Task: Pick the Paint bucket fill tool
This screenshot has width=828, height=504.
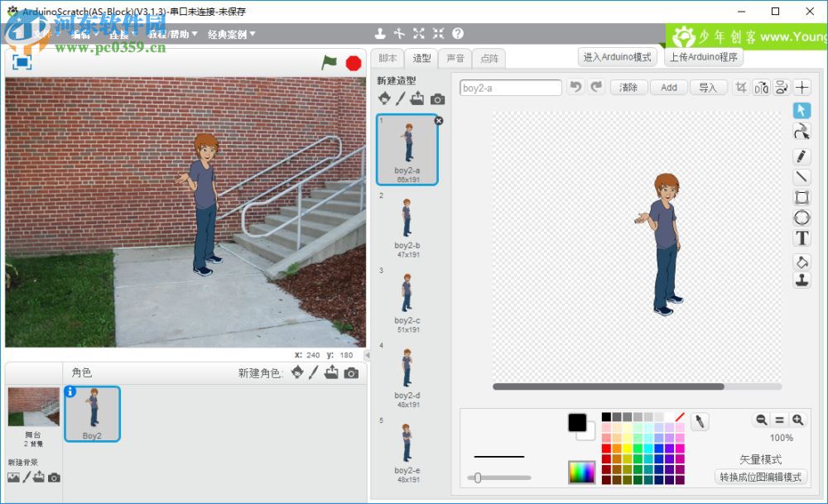Action: (x=802, y=262)
